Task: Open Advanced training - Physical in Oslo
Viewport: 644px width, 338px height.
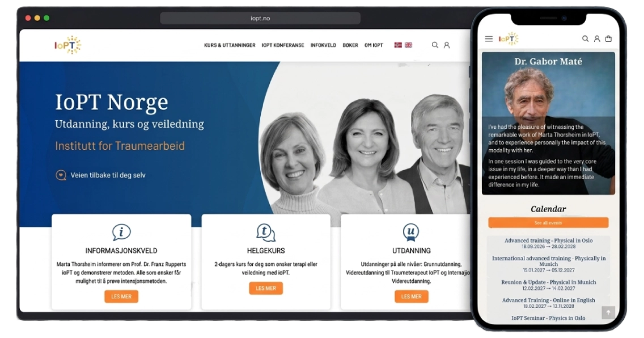Action: (548, 243)
